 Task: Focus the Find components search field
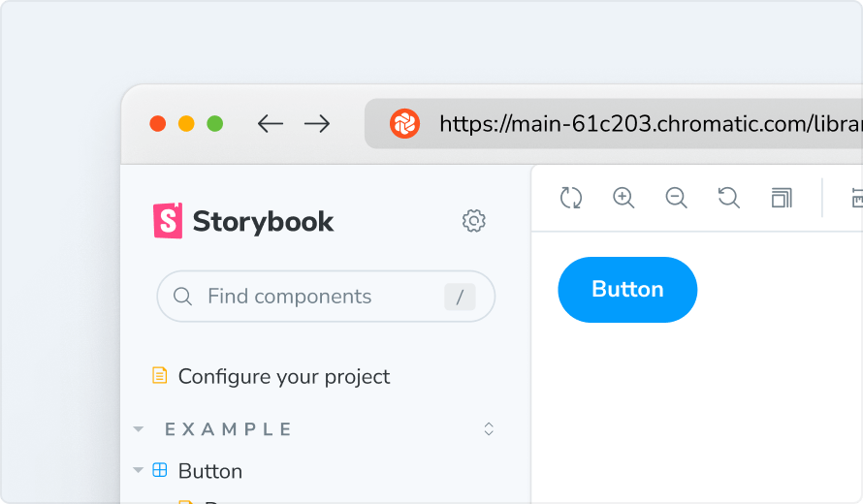[310, 297]
